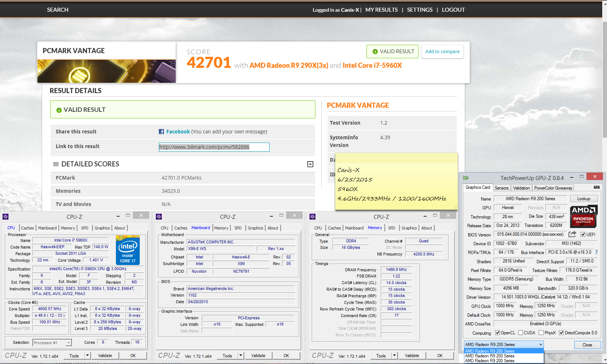Screen dimensions: 607x364
Task: Enable the CUDA checkbox
Action: point(520,333)
